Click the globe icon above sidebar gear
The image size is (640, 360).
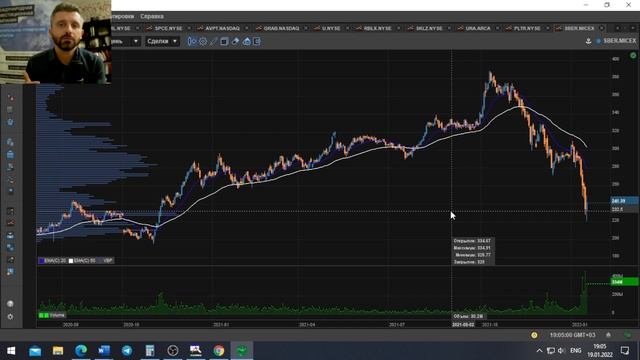(10, 304)
